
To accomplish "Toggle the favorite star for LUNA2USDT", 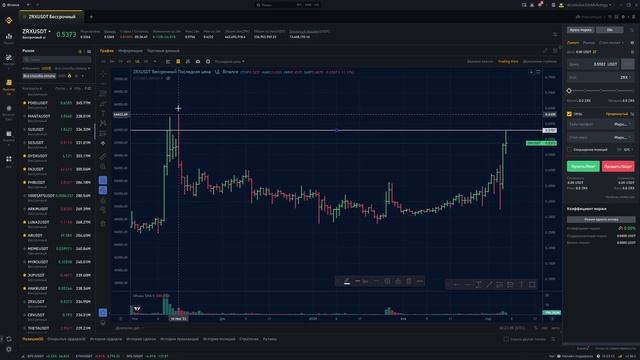I will tap(24, 222).
